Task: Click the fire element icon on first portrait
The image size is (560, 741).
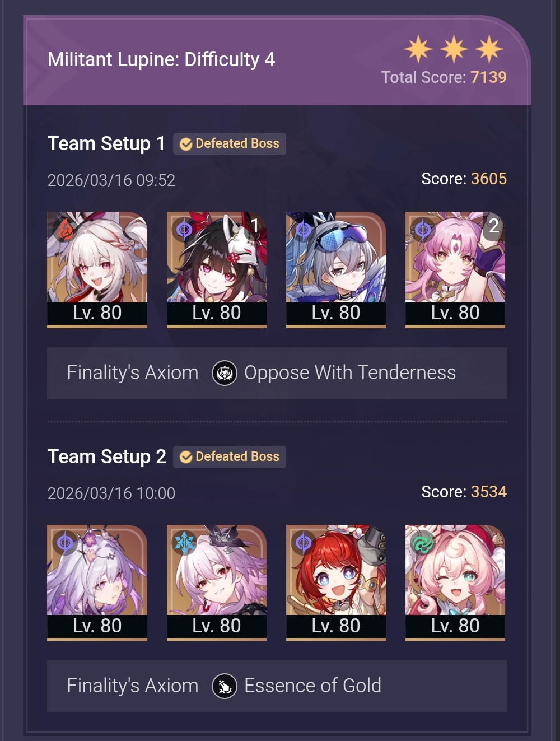Action: click(65, 229)
